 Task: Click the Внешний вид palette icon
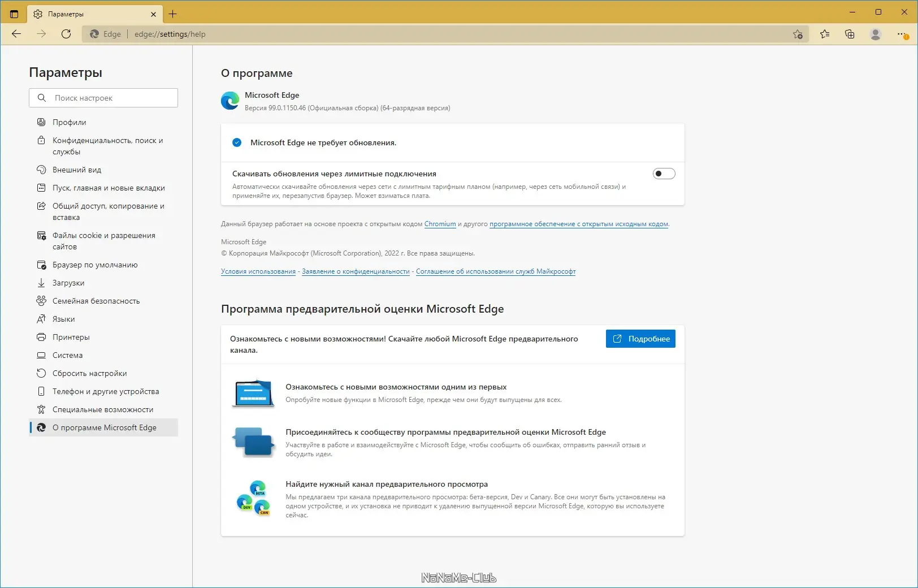click(41, 170)
